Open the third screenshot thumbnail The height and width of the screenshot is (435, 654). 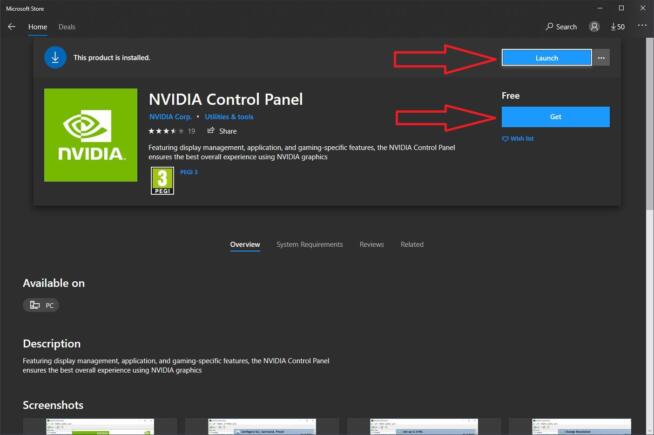(x=424, y=427)
